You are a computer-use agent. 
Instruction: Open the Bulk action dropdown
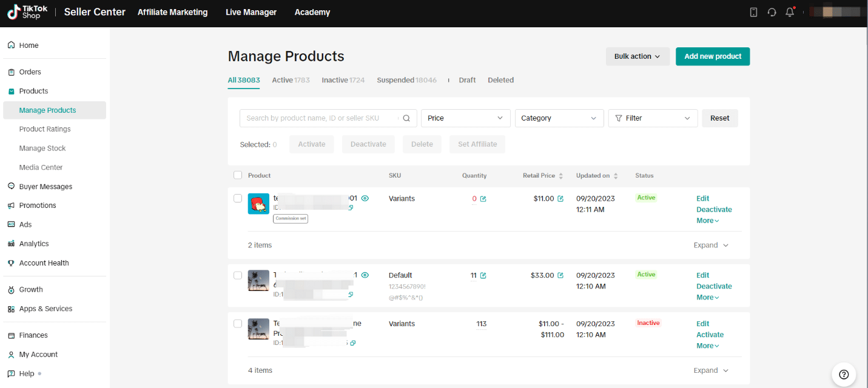pyautogui.click(x=638, y=56)
